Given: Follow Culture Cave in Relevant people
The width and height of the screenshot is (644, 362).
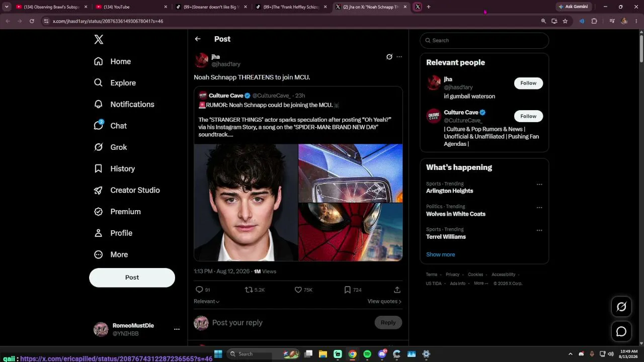Looking at the screenshot, I should pos(528,116).
